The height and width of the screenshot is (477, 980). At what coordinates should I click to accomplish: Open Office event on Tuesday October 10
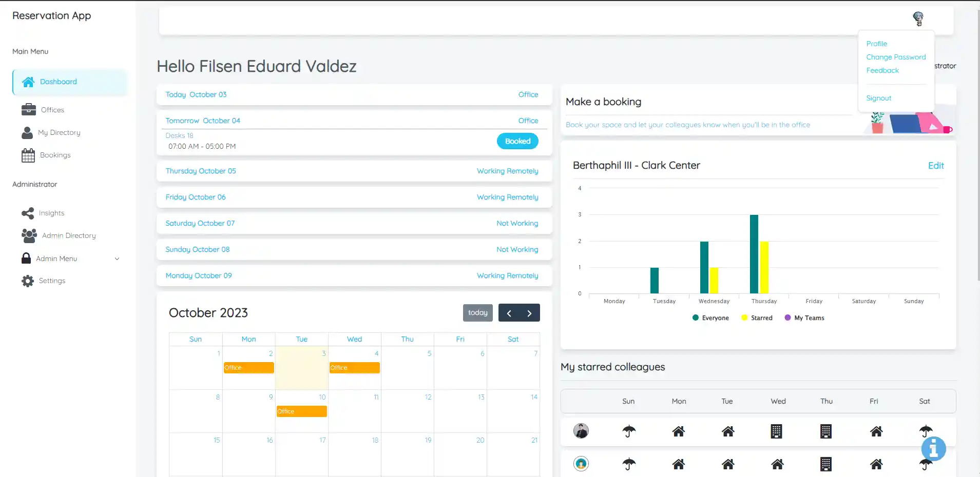point(301,411)
